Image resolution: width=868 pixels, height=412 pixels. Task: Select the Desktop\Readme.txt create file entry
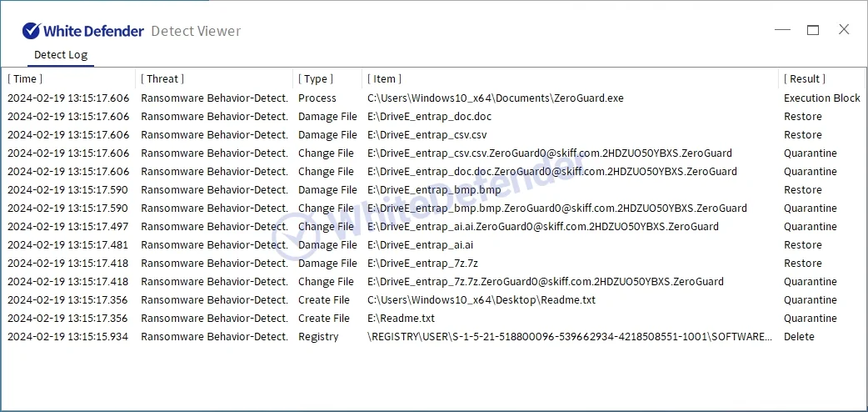click(481, 300)
